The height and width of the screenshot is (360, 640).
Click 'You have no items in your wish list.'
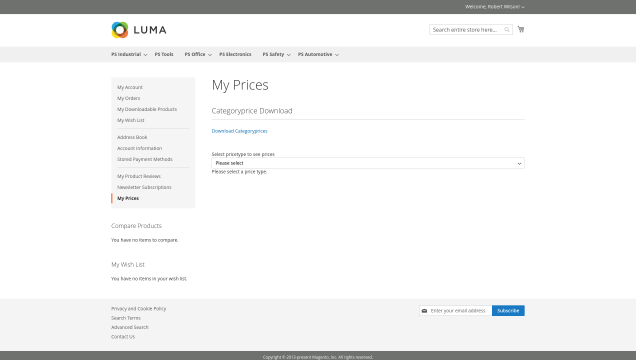pyautogui.click(x=149, y=279)
